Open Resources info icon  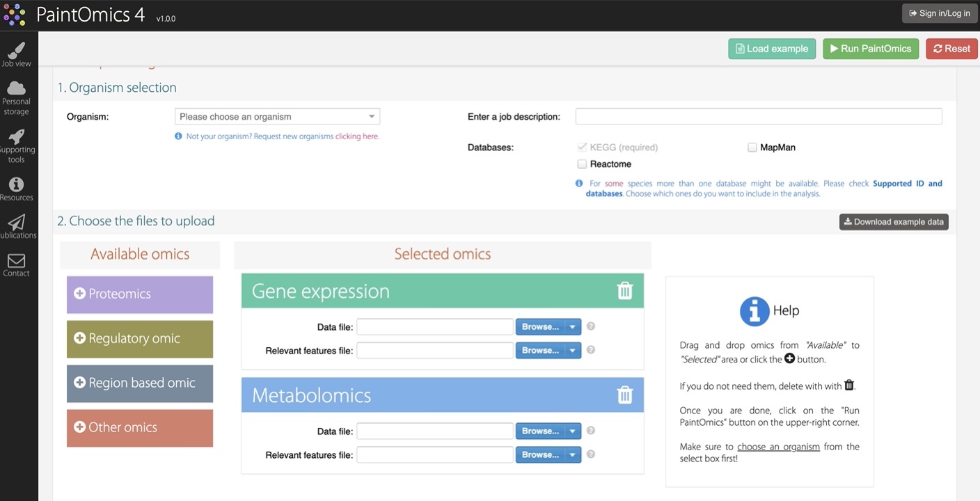tap(16, 184)
